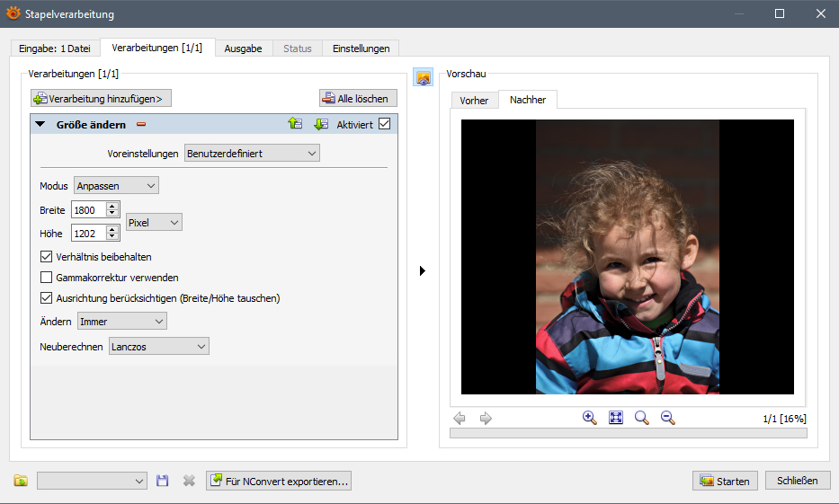Open the Neuberechnen Lanczos dropdown

click(x=158, y=346)
